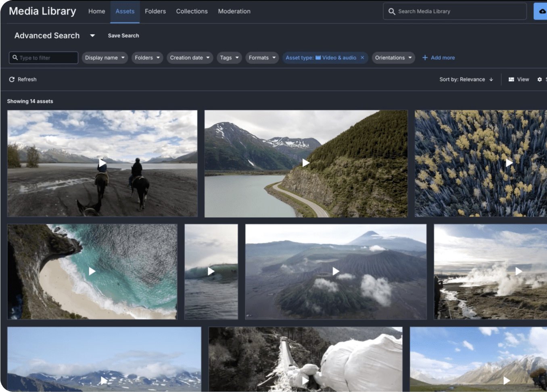The height and width of the screenshot is (392, 547).
Task: Click the plus icon for Add more
Action: (425, 58)
